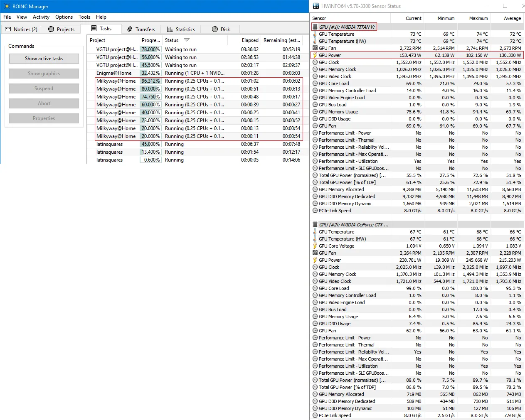Switch to the Projects tab
This screenshot has height=420, width=525.
point(61,29)
